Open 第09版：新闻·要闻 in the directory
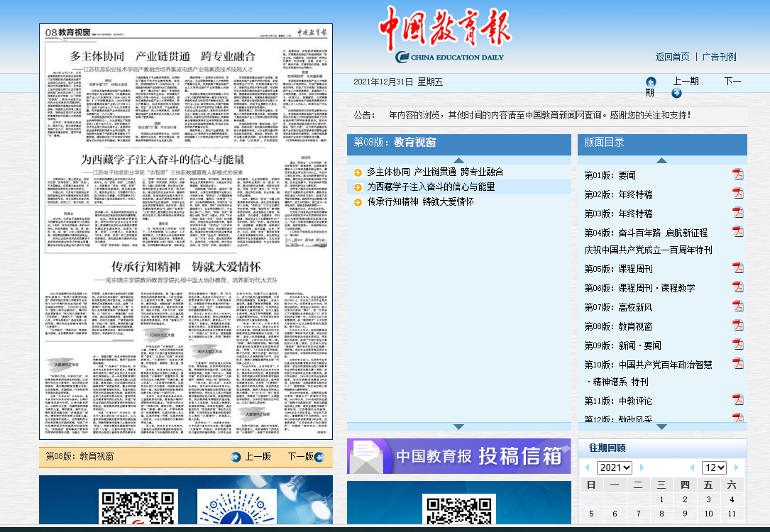Image resolution: width=770 pixels, height=532 pixels. point(622,345)
